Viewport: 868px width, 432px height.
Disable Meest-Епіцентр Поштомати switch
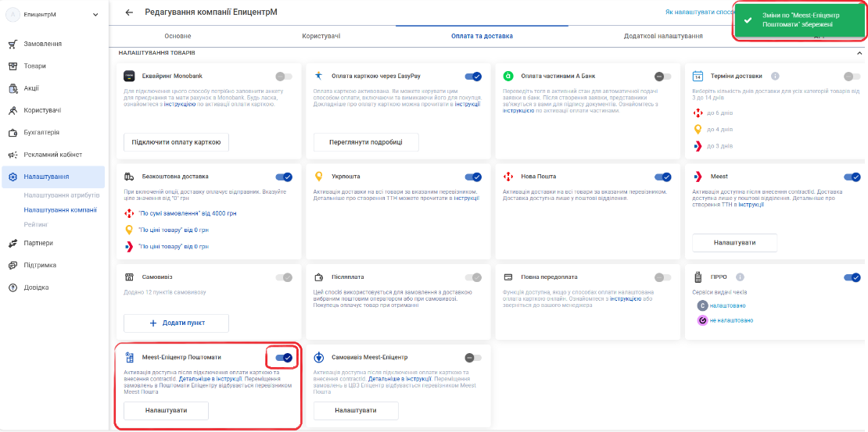(283, 358)
